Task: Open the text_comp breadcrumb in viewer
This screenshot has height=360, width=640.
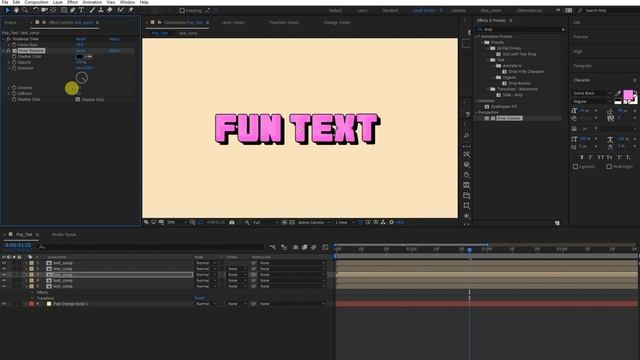Action: pos(188,33)
